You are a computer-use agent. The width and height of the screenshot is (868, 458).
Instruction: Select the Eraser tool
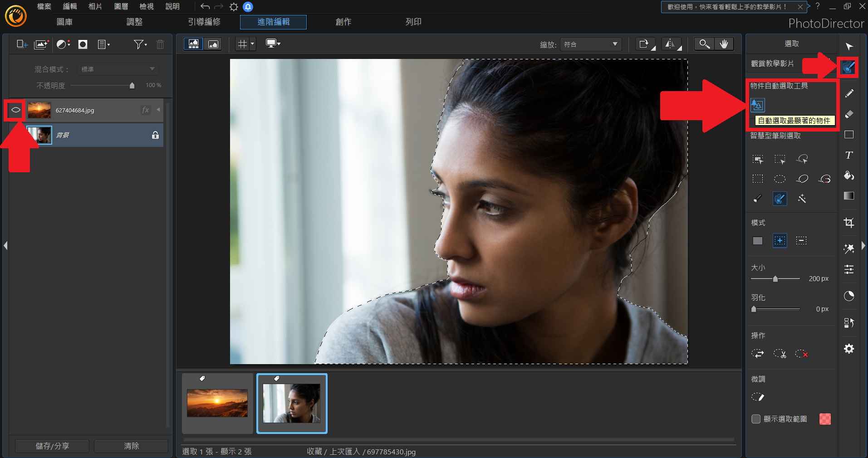point(849,114)
